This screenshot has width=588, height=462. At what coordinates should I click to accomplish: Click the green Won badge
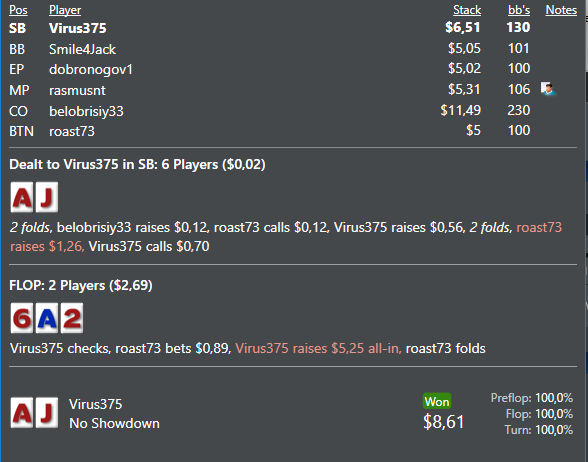[x=437, y=402]
